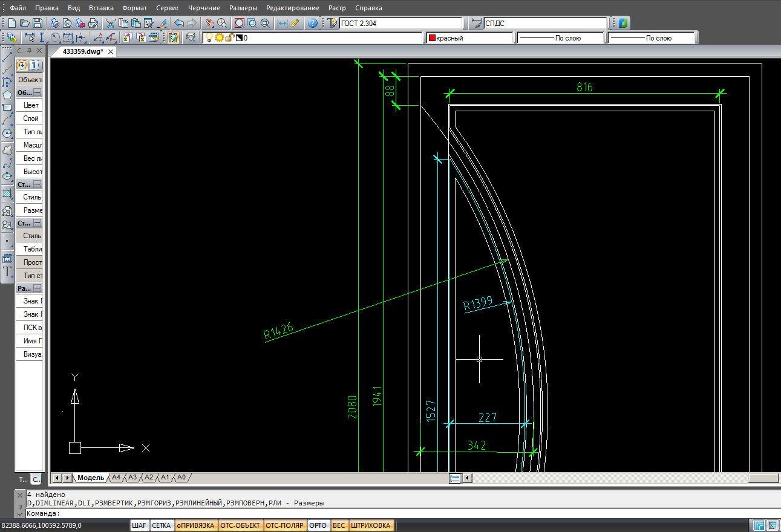The image size is (781, 532).
Task: Click the yellow ruler measure icon
Action: click(295, 23)
